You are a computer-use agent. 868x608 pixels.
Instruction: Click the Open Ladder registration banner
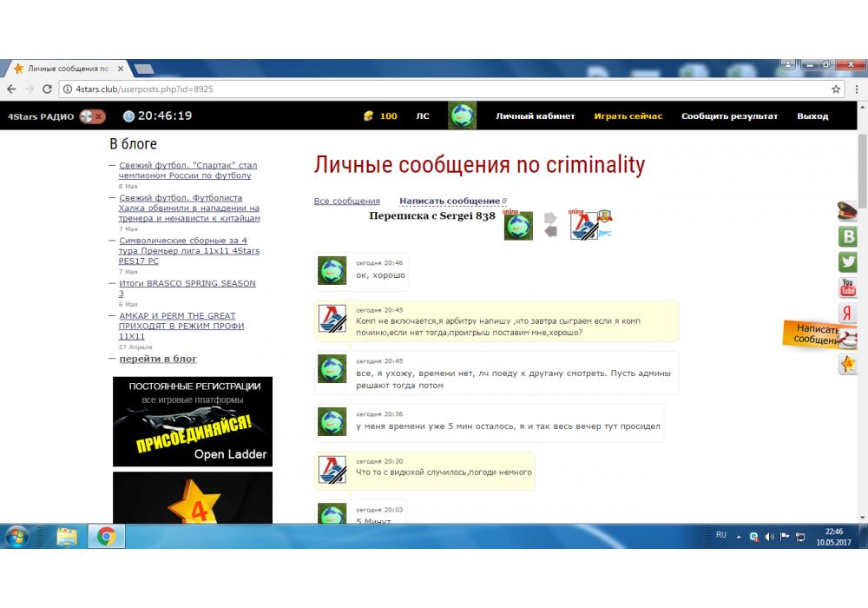coord(192,421)
